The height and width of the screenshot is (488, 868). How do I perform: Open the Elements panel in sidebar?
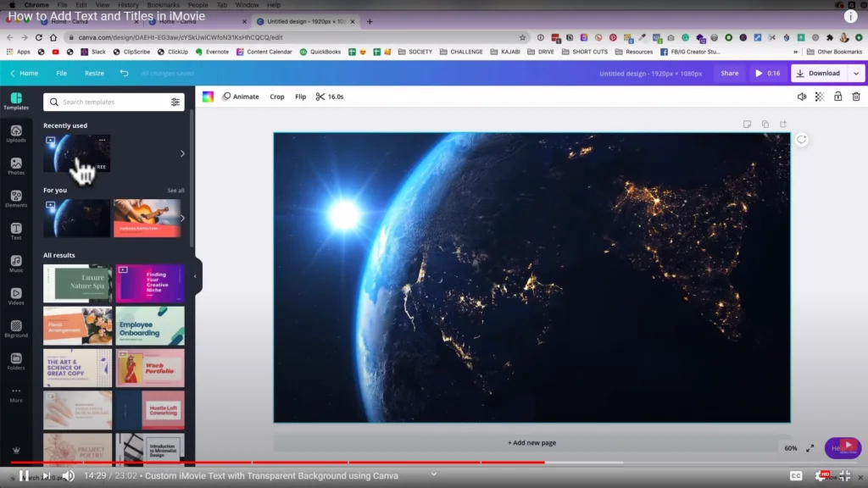point(16,199)
